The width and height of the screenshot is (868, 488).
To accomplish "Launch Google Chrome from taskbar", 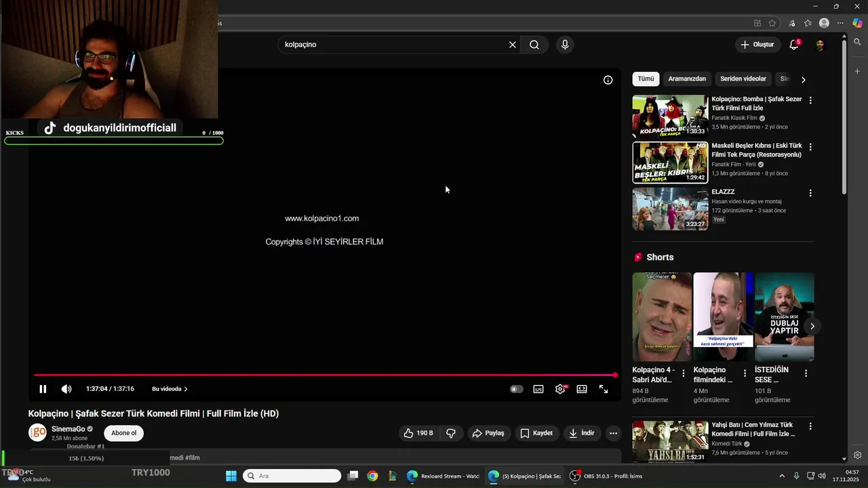I will point(372,476).
